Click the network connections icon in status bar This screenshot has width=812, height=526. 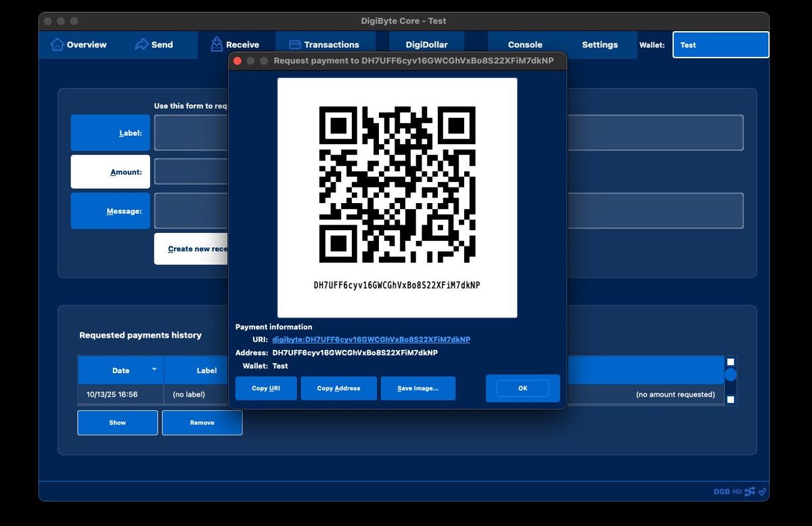751,492
